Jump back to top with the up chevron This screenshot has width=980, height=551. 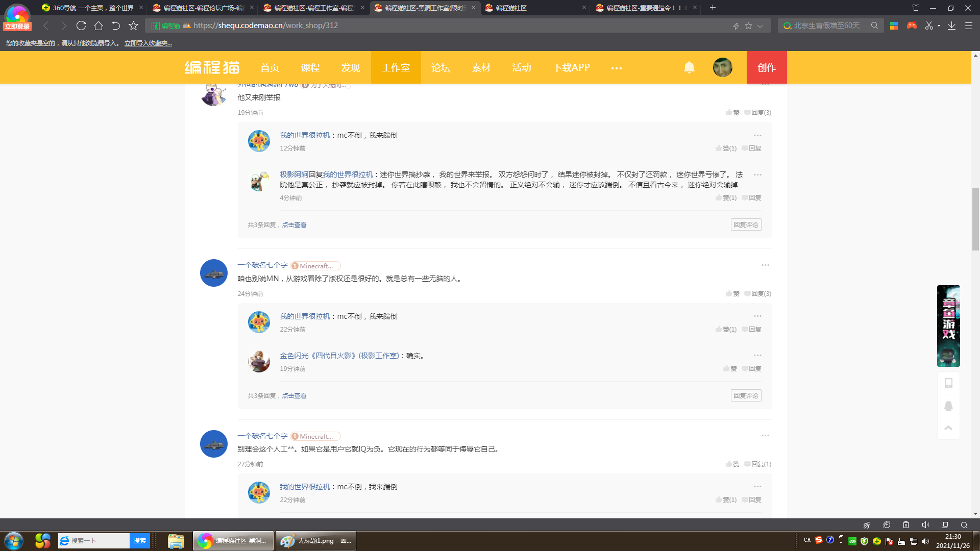948,428
